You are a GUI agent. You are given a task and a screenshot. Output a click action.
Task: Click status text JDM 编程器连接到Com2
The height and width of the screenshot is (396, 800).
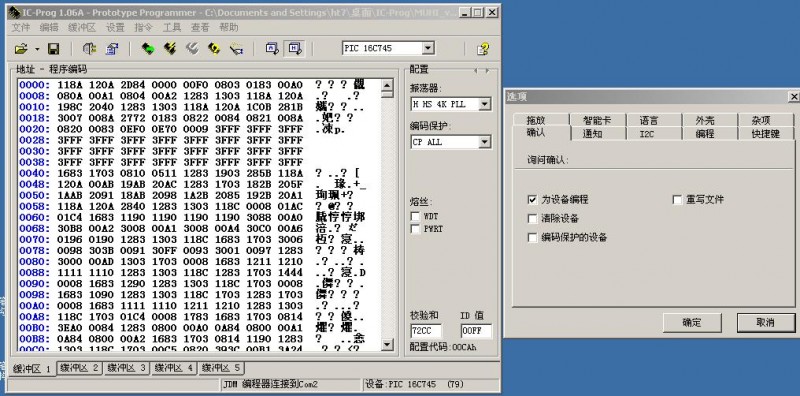[270, 384]
